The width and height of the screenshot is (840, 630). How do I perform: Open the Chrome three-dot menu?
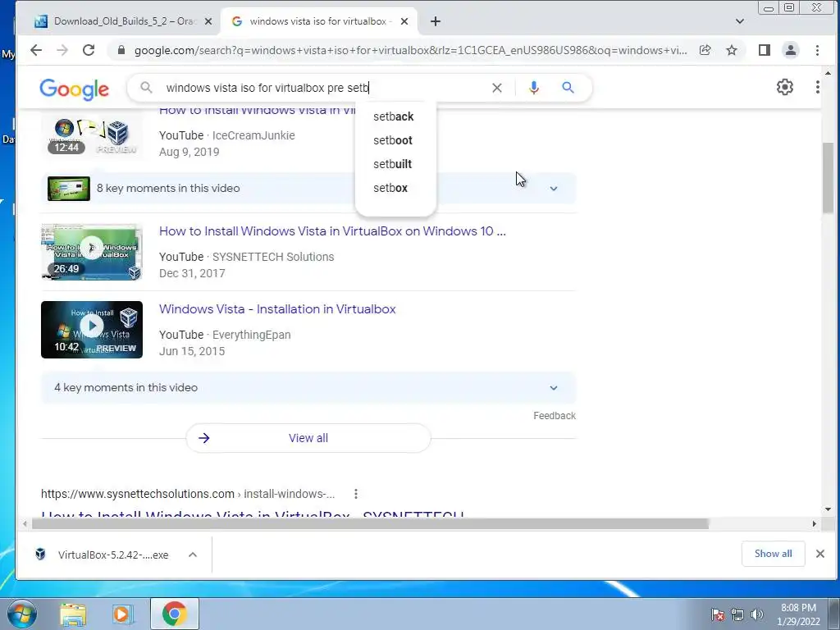817,50
